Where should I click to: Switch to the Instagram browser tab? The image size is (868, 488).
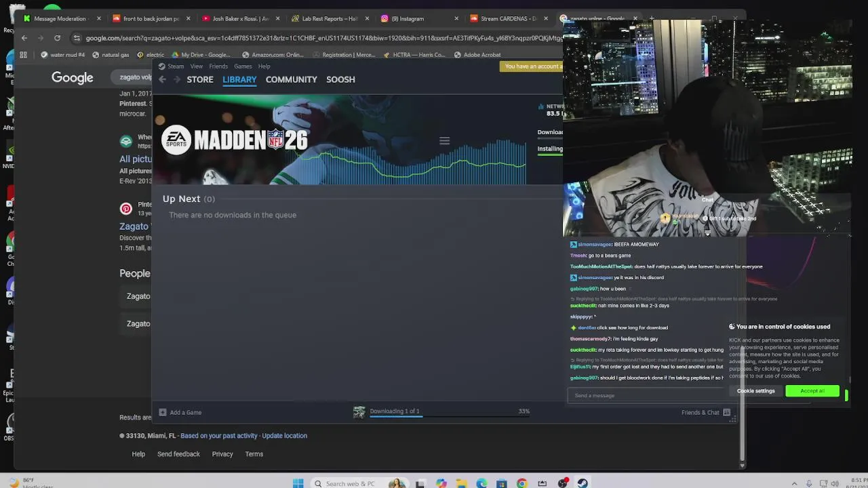tap(408, 18)
